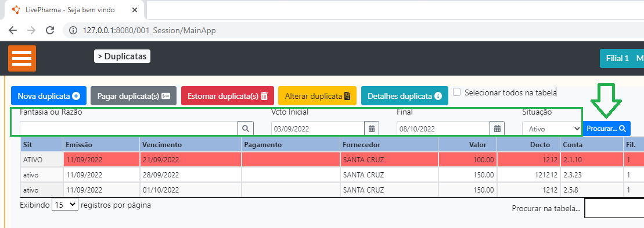Sort table by Pagamento column header
The width and height of the screenshot is (644, 228).
[x=290, y=144]
